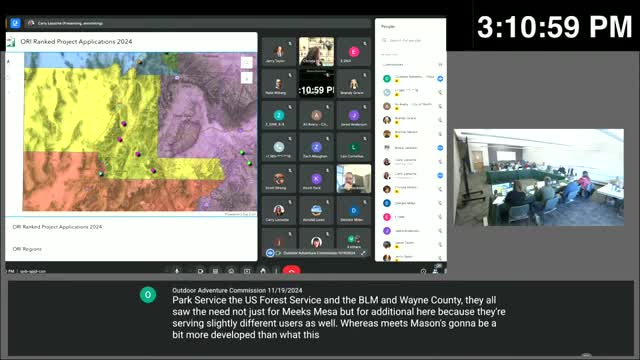Expand the ORI Ranked Project Applications 2024 legend
Screen dimensions: 640x360
click(x=57, y=227)
